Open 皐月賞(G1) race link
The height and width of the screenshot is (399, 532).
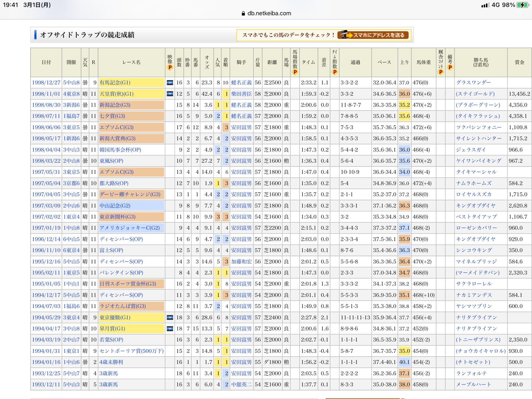tap(112, 329)
